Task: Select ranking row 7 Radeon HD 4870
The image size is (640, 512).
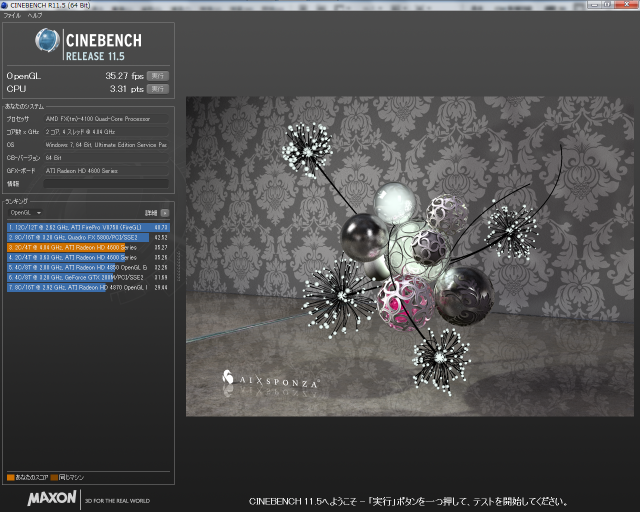Action: pyautogui.click(x=88, y=287)
